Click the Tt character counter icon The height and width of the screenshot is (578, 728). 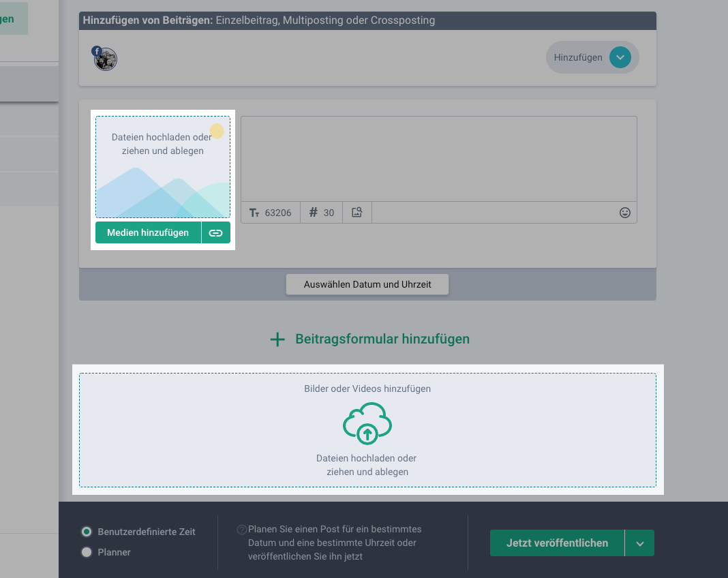coord(255,213)
